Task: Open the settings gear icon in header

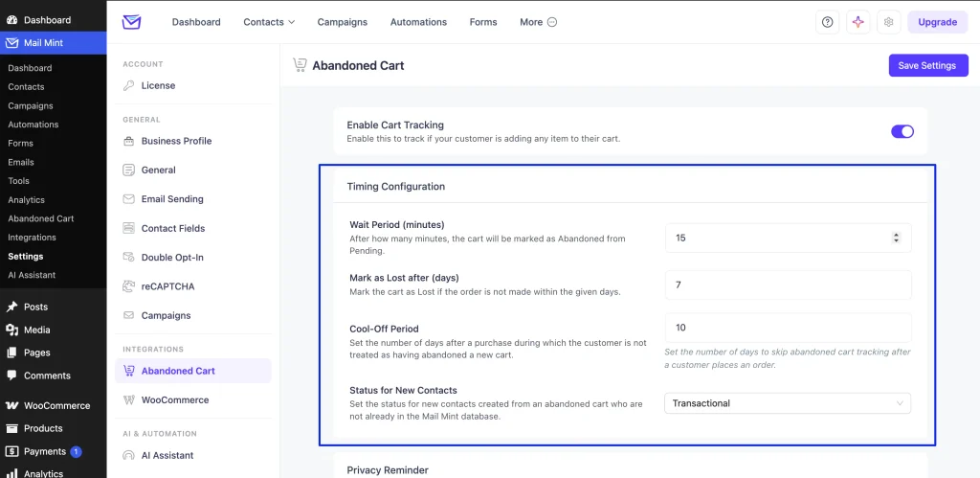Action: [x=889, y=22]
